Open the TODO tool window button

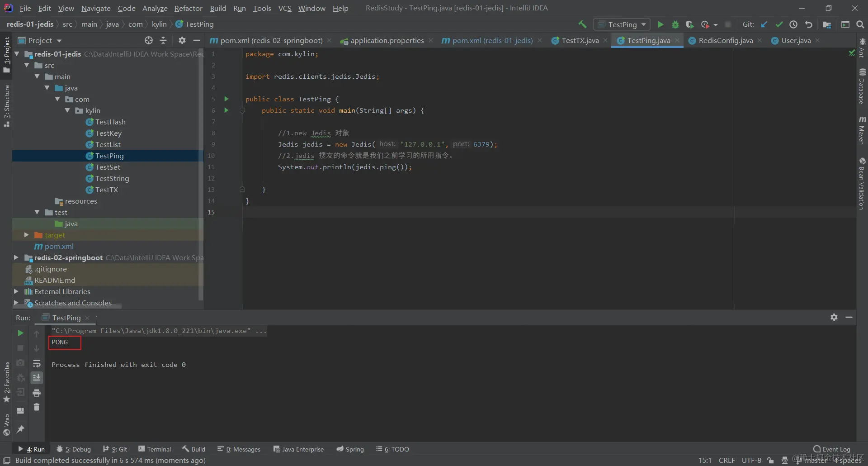click(x=392, y=449)
